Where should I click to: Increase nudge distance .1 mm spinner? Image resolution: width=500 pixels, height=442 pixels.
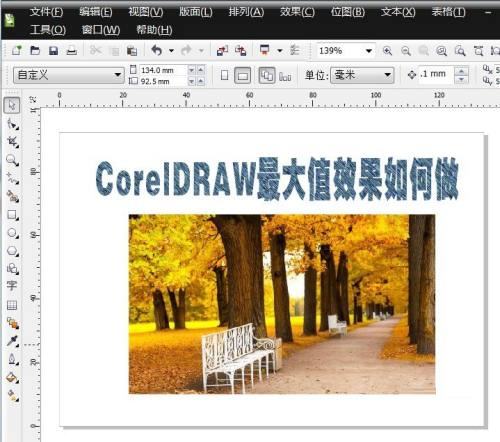462,71
